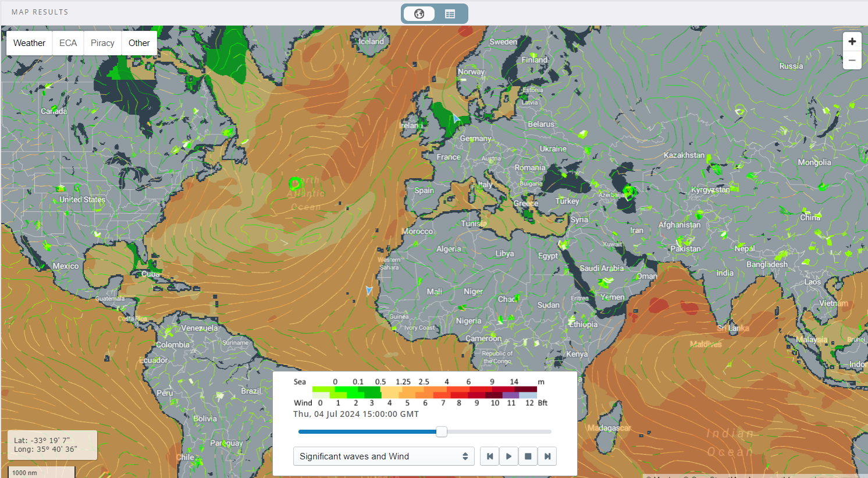This screenshot has height=478, width=868.
Task: Click the MAP RESULTS heading
Action: point(40,12)
